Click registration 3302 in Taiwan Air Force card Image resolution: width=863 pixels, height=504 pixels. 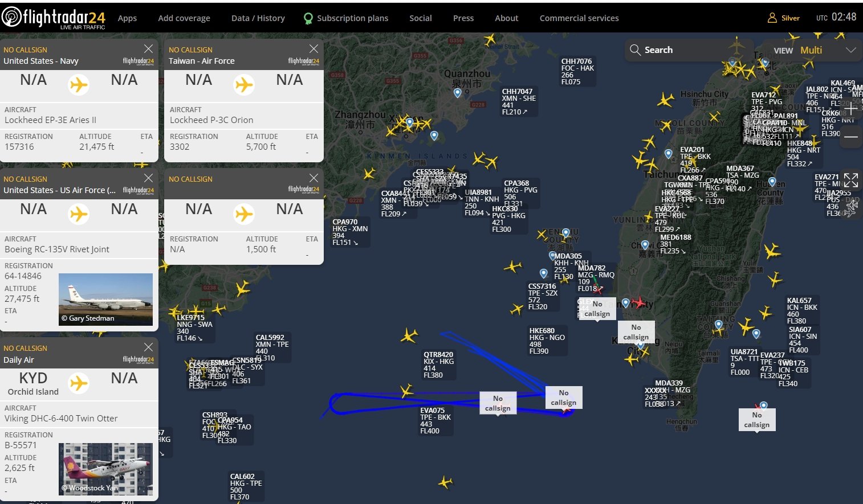coord(180,147)
